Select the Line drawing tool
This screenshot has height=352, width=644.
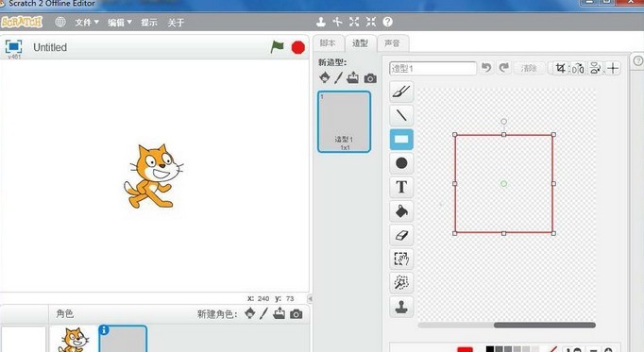coord(401,115)
